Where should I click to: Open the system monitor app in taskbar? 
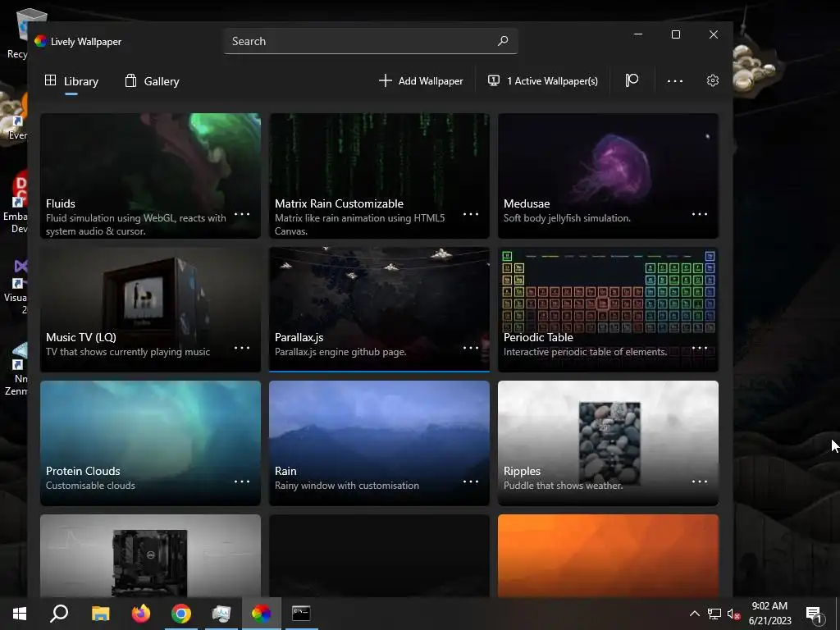click(221, 614)
